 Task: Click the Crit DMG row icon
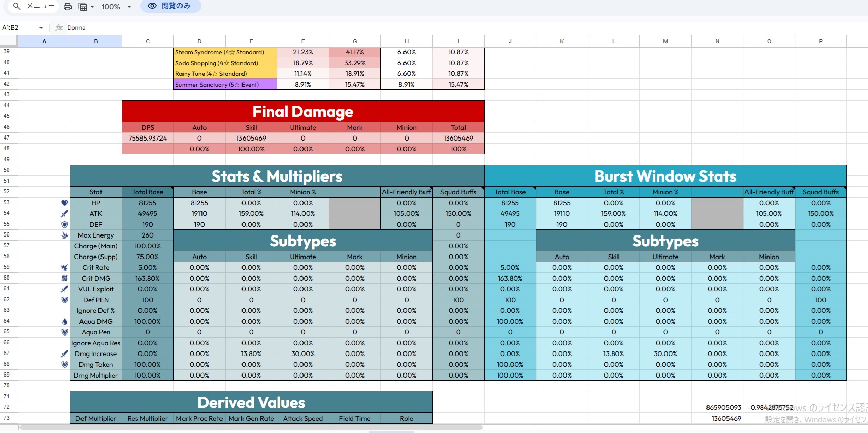click(64, 278)
